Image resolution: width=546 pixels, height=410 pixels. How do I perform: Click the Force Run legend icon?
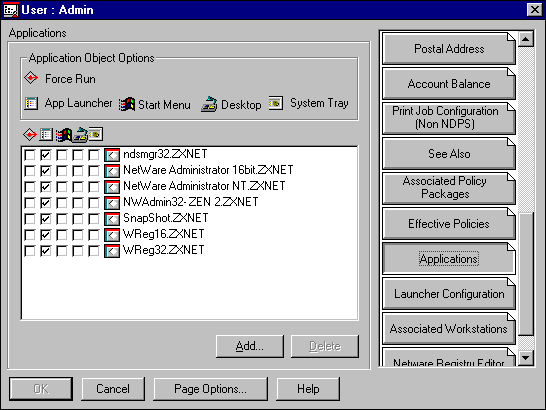tap(31, 78)
